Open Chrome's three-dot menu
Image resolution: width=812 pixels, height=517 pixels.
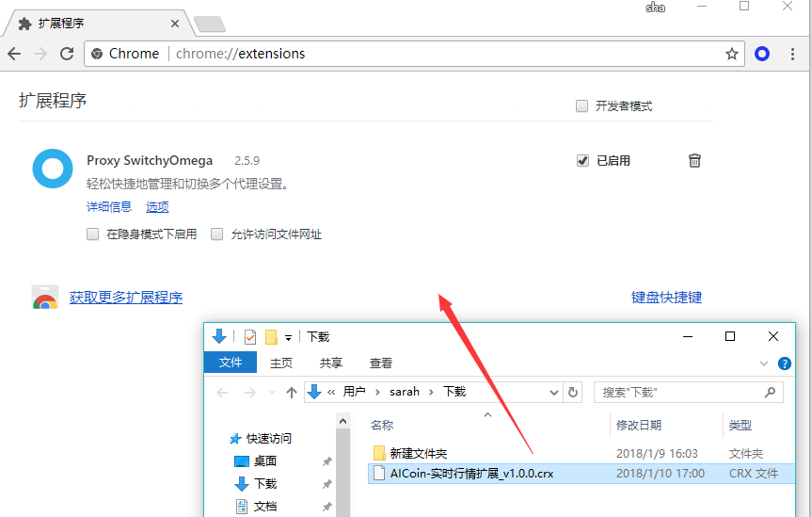[x=792, y=54]
